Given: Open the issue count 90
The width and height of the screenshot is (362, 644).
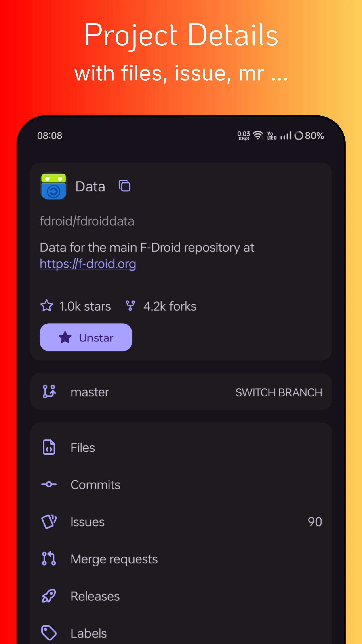Looking at the screenshot, I should [x=315, y=522].
